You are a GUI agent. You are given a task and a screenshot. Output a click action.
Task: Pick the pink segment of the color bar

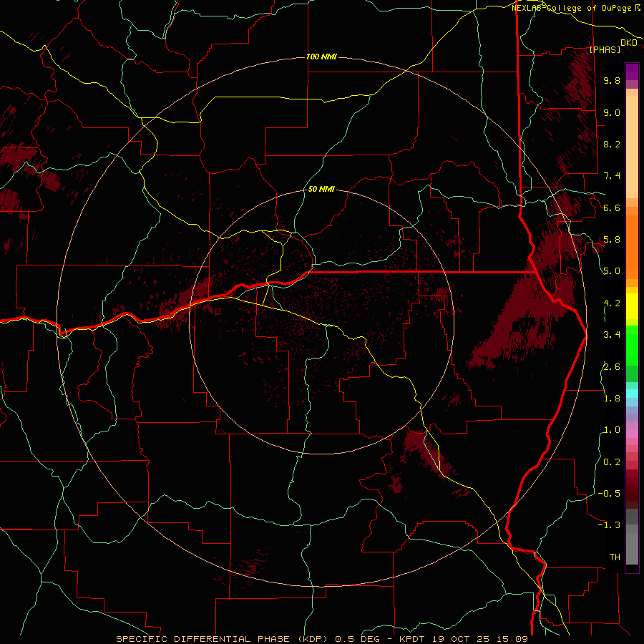pyautogui.click(x=632, y=434)
